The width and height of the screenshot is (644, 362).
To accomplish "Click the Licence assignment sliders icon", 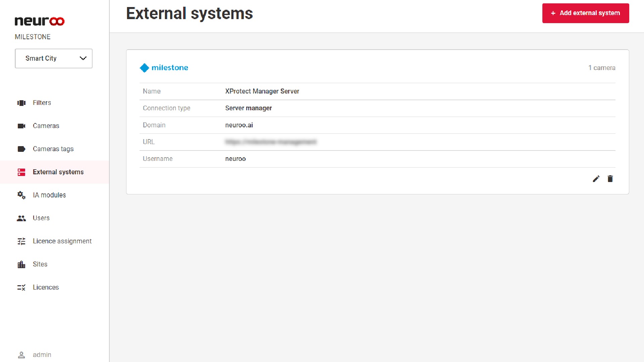I will (21, 241).
